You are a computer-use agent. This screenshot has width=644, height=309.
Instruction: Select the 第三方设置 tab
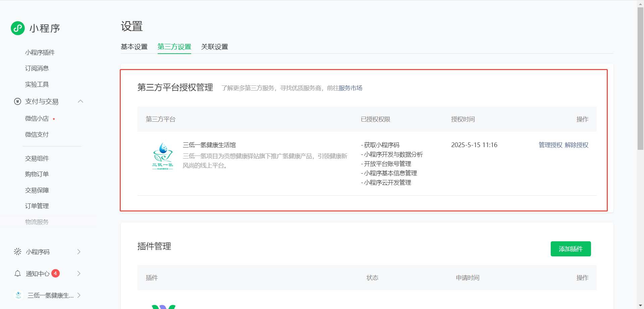(x=174, y=47)
